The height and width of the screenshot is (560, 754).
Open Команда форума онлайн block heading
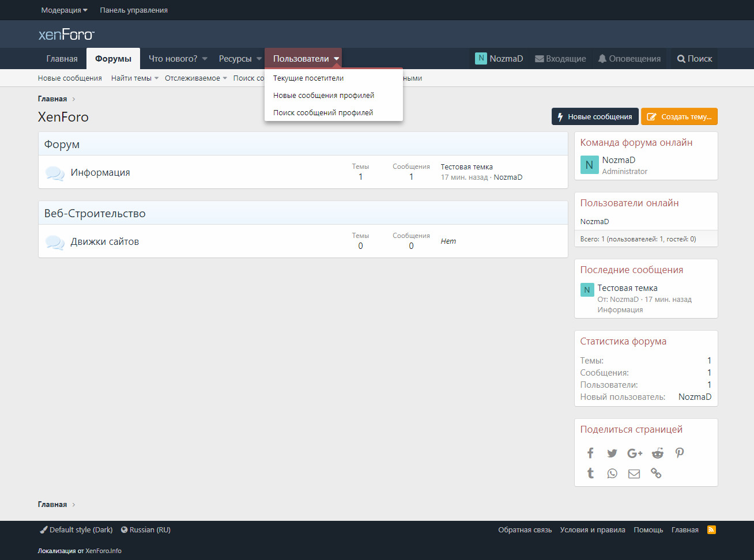tap(636, 143)
